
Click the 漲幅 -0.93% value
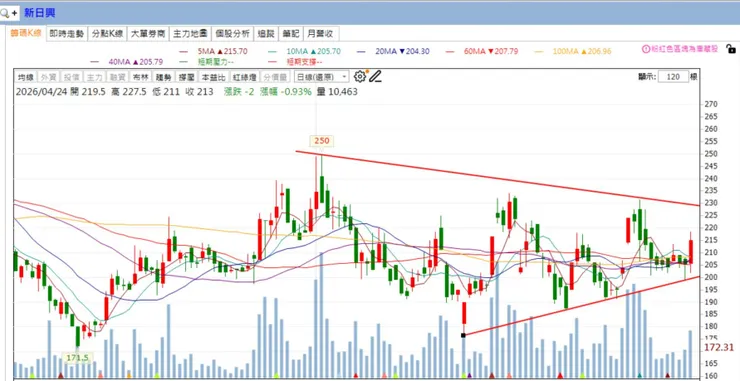click(x=285, y=92)
